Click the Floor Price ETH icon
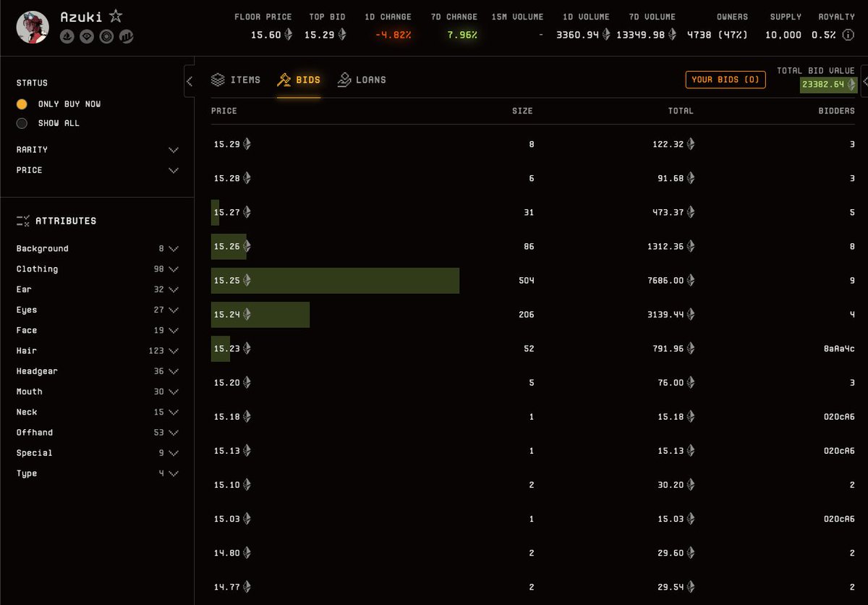 tap(289, 34)
